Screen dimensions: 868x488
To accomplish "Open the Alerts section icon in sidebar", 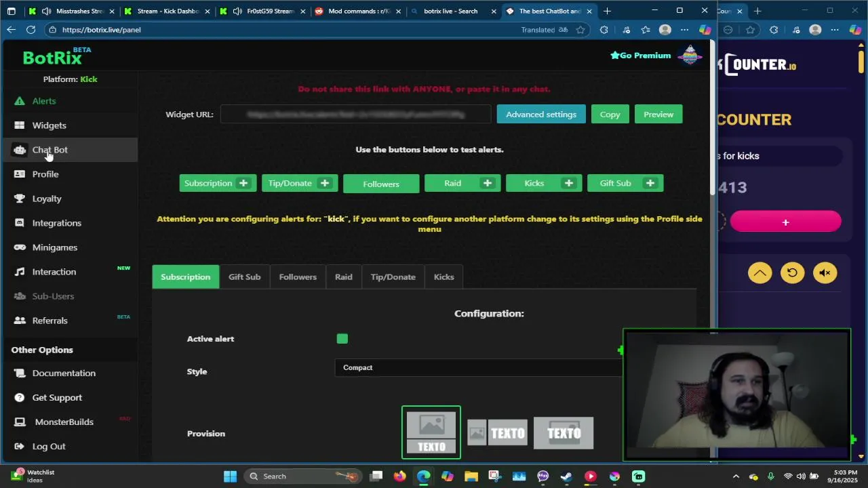I will (x=19, y=101).
